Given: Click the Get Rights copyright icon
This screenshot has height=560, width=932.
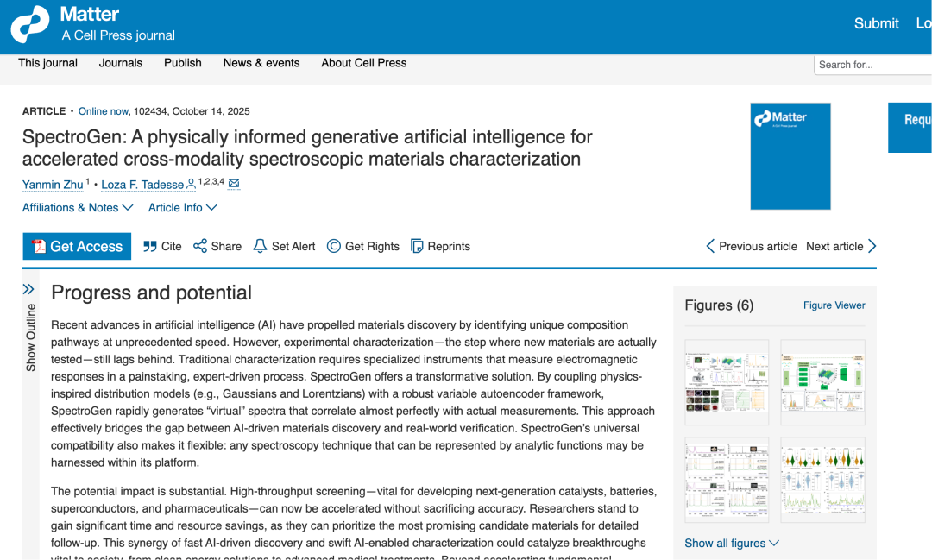Looking at the screenshot, I should coord(334,246).
